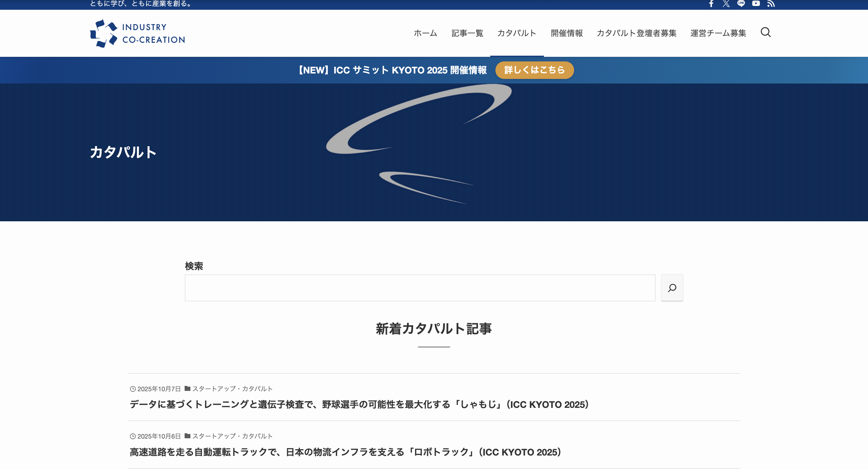
Task: Open the X (Twitter) social icon
Action: point(726,4)
